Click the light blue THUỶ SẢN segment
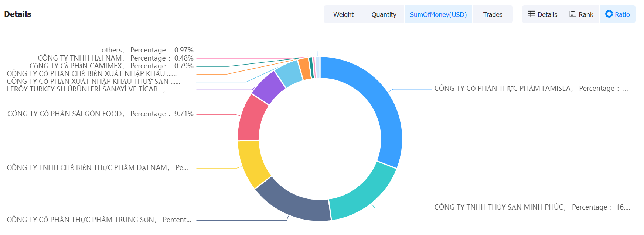Screen dimensions: 644x235 tap(289, 74)
